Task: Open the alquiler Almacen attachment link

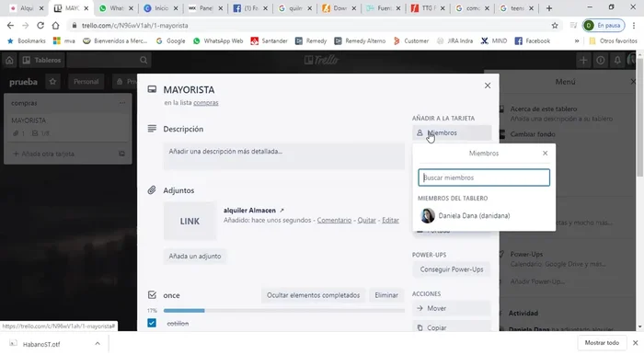Action: pyautogui.click(x=249, y=210)
